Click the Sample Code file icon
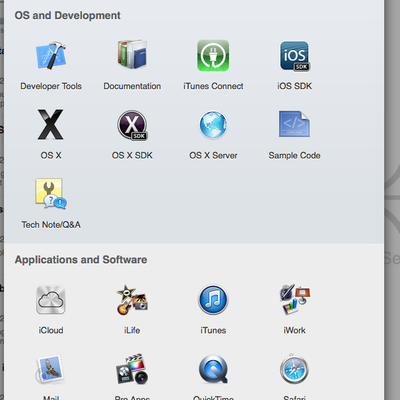The image size is (400, 400). click(x=294, y=124)
